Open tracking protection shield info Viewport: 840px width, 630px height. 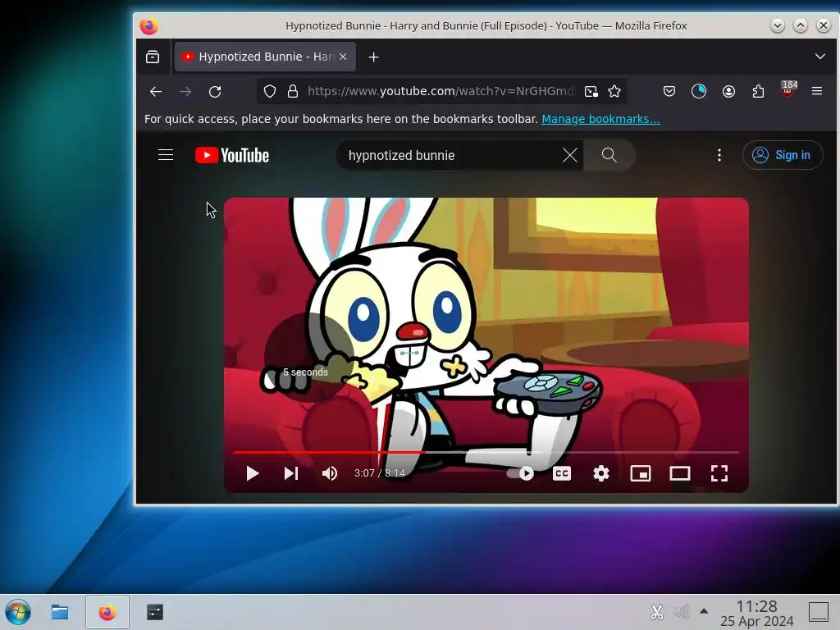pyautogui.click(x=270, y=92)
